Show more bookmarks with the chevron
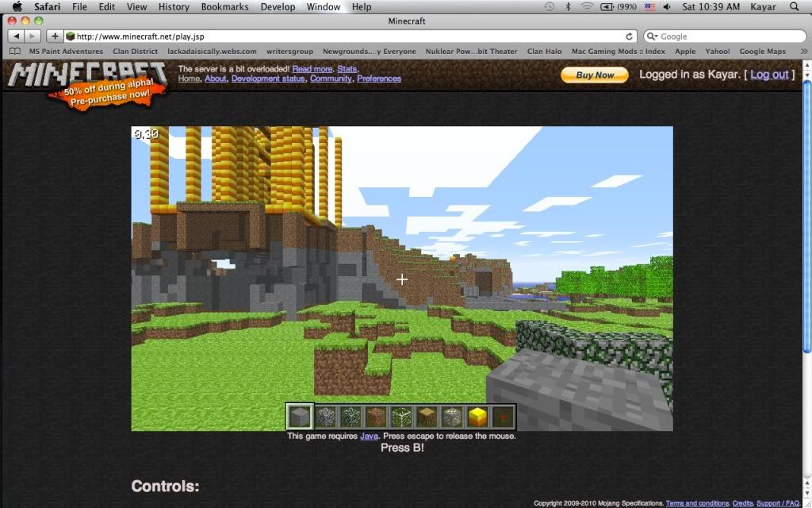This screenshot has width=812, height=508. [x=804, y=52]
